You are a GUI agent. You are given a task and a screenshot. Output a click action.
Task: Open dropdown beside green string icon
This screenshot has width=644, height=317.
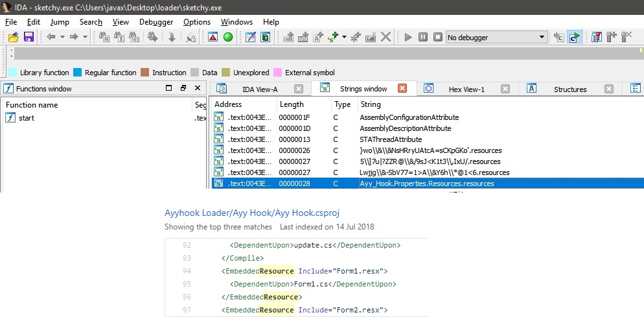tap(344, 38)
